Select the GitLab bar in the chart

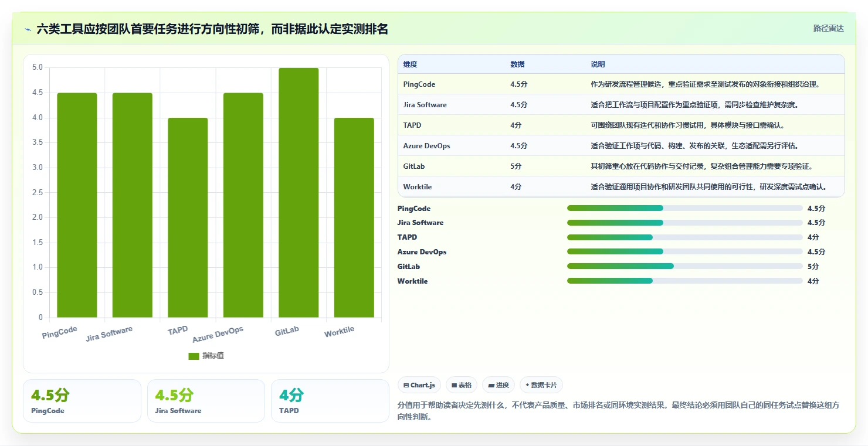pos(299,193)
